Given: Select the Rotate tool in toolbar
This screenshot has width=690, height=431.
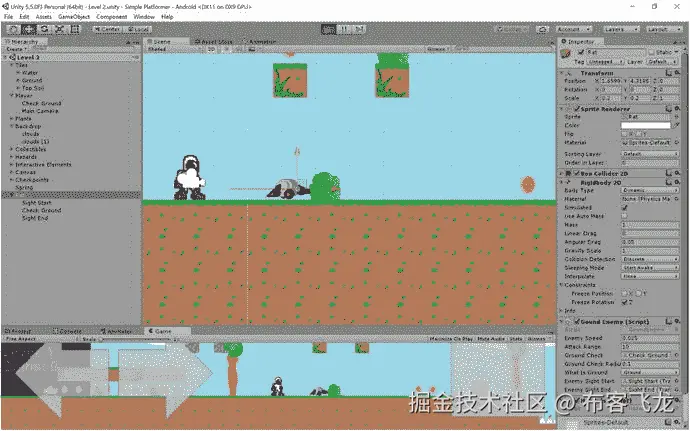Looking at the screenshot, I should [x=44, y=29].
